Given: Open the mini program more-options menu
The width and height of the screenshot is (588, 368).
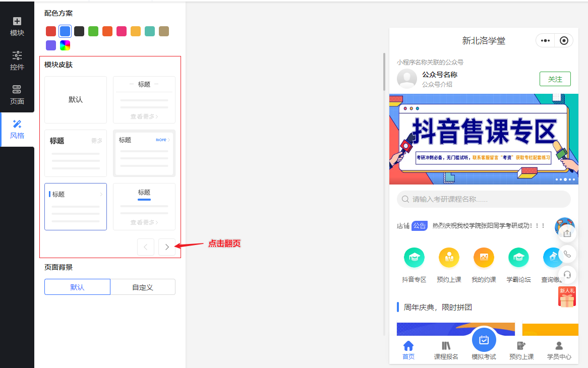Looking at the screenshot, I should tap(545, 40).
